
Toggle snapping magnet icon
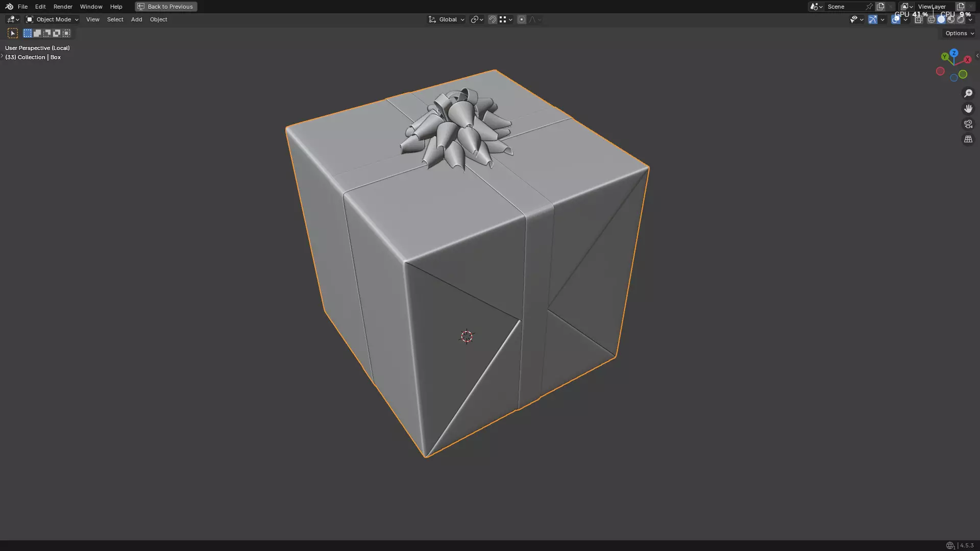point(493,19)
